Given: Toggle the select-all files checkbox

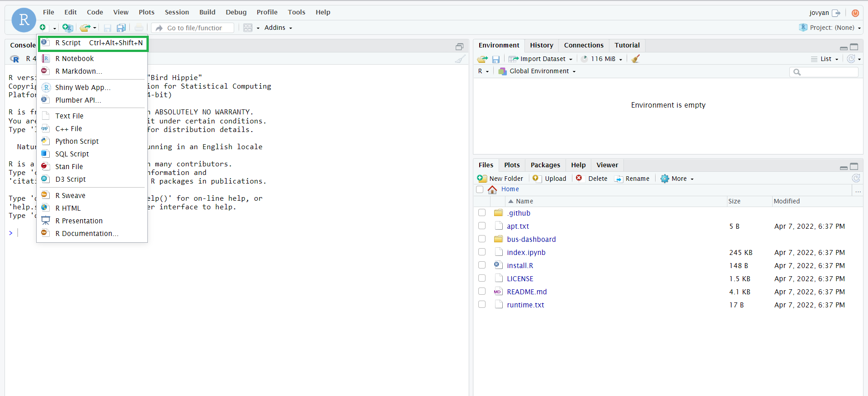Looking at the screenshot, I should [x=480, y=189].
